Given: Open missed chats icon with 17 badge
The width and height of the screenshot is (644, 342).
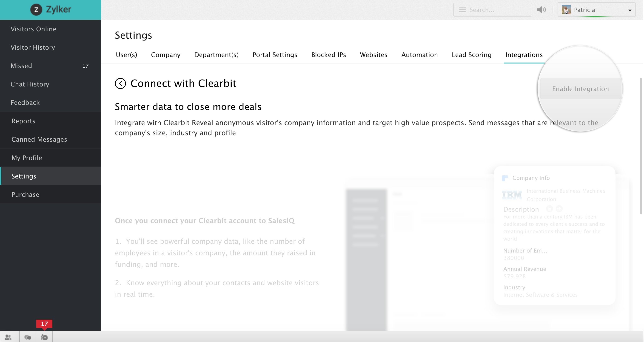Looking at the screenshot, I should click(44, 337).
